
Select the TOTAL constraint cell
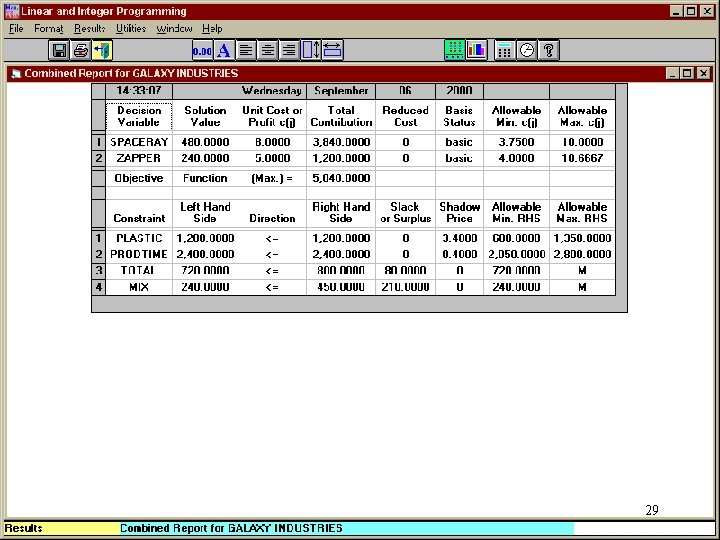[139, 270]
